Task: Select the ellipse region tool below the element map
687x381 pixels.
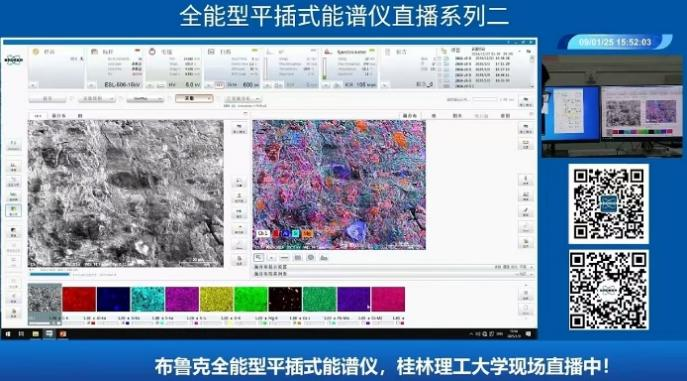Action: point(311,258)
